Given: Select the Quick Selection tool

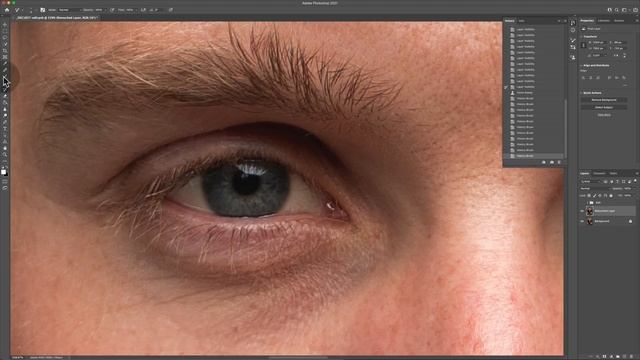Looking at the screenshot, I should point(5,44).
